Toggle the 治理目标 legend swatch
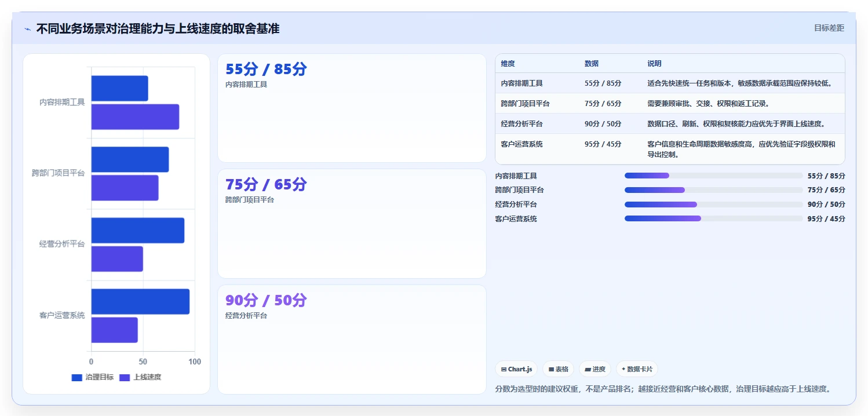The width and height of the screenshot is (868, 416). 77,377
